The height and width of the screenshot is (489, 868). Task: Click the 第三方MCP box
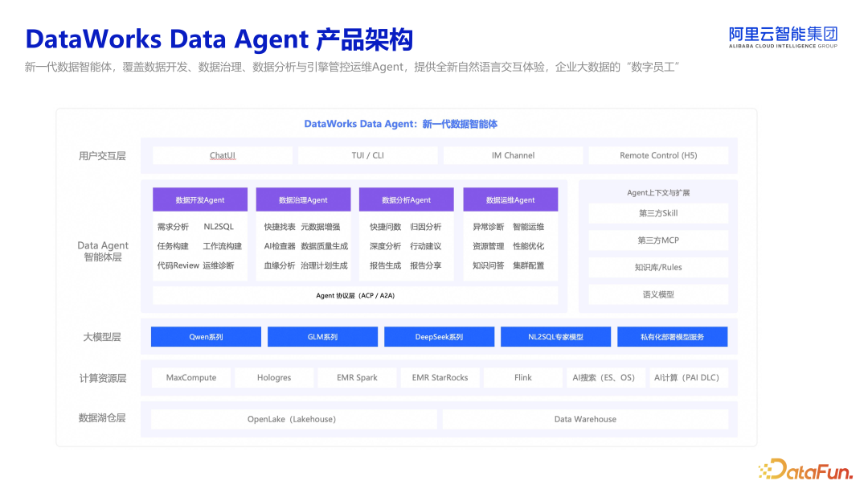(658, 240)
